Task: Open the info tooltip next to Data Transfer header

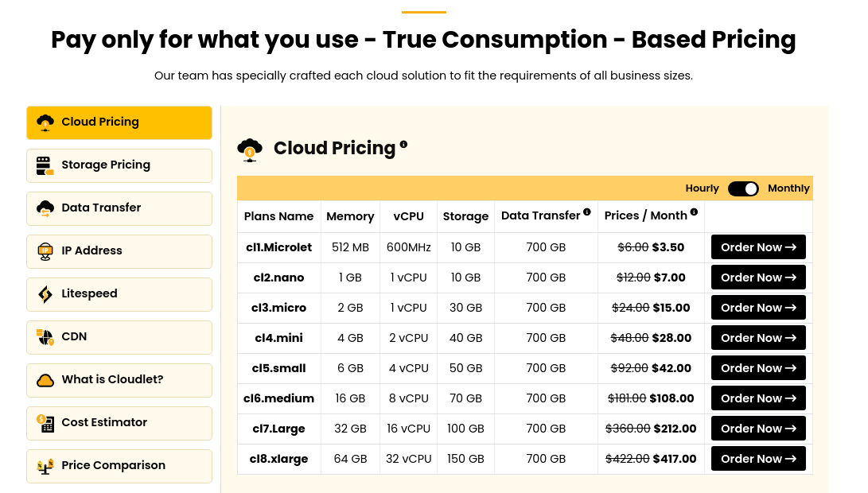Action: tap(586, 212)
